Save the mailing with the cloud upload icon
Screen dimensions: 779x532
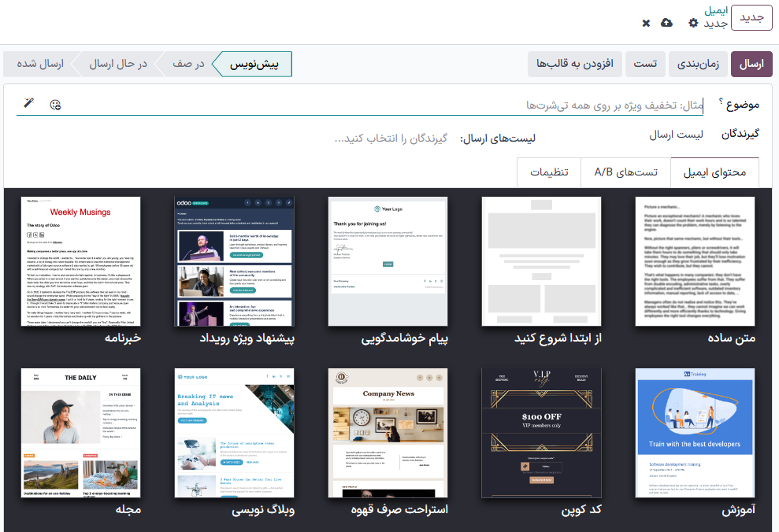666,23
